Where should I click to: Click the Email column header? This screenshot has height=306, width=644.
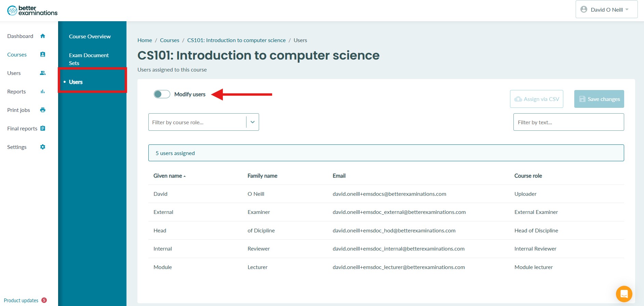[339, 176]
